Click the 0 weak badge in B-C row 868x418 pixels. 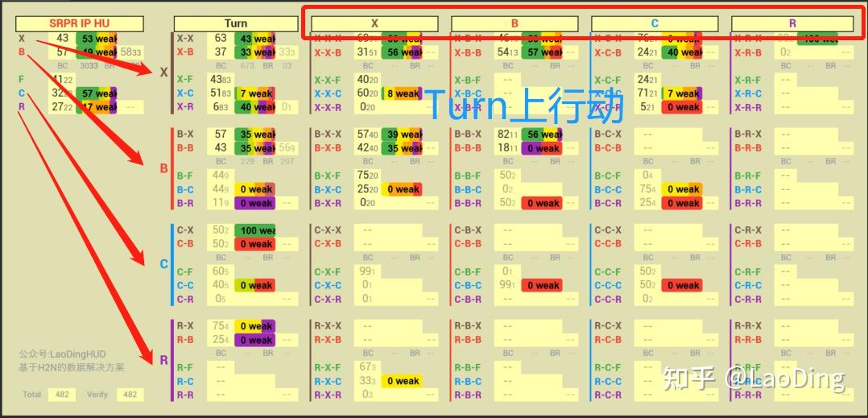click(x=255, y=189)
